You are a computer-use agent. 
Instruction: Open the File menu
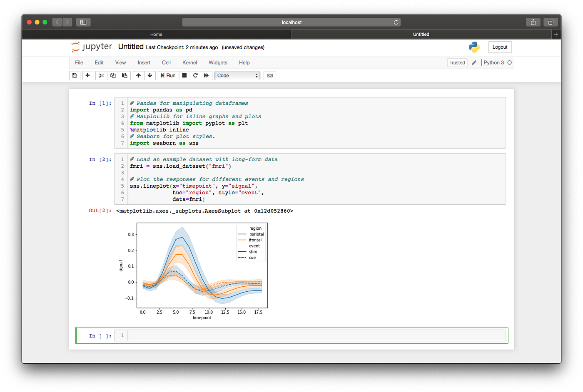tap(79, 62)
